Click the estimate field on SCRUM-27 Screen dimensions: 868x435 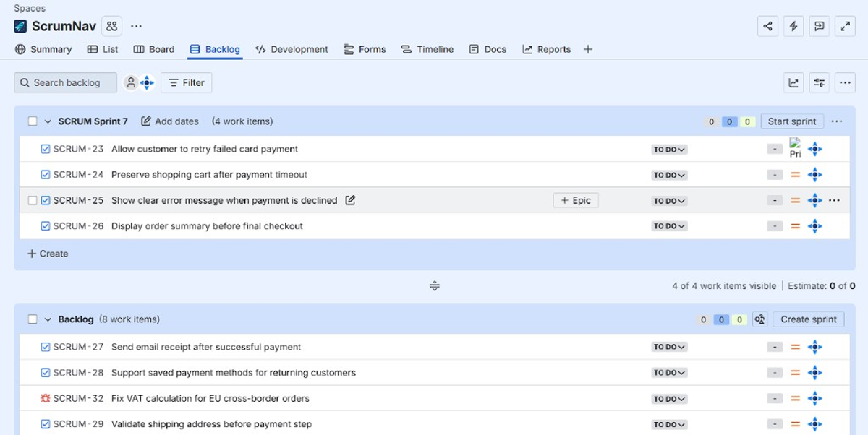(x=775, y=347)
